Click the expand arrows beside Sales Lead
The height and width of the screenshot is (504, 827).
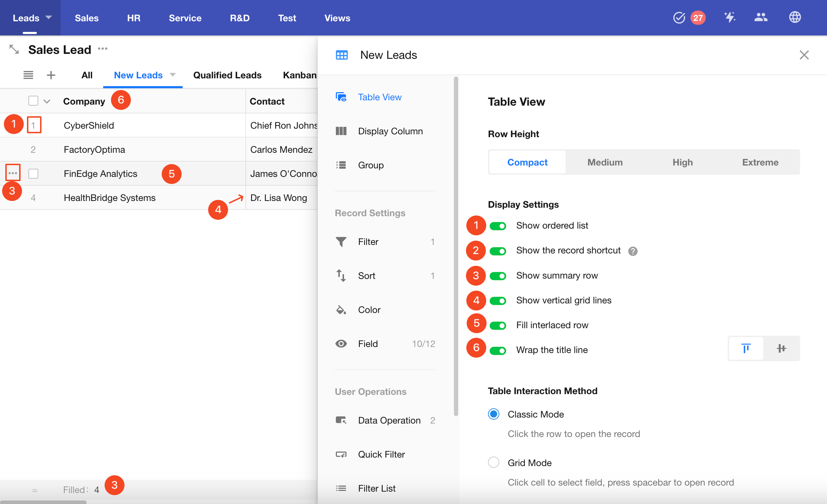point(14,49)
